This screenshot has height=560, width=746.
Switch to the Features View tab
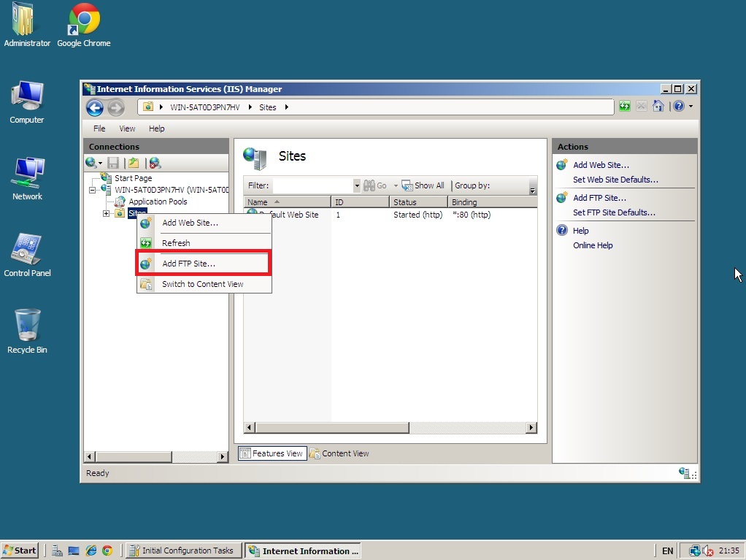(272, 453)
